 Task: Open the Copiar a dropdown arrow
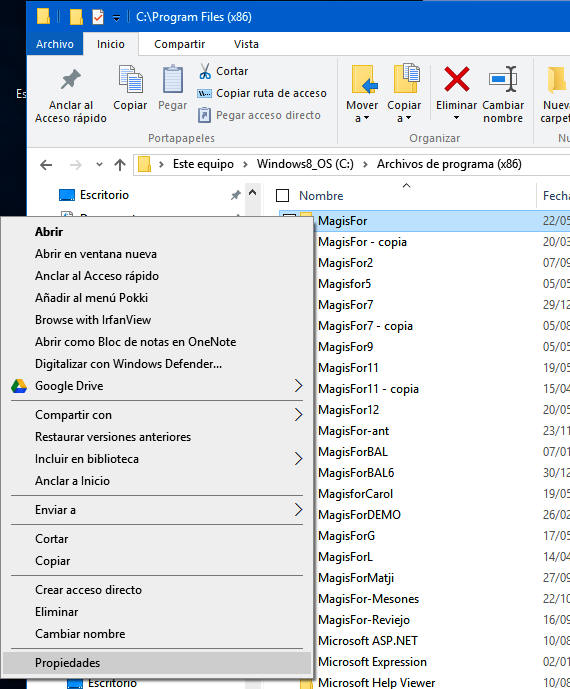(x=409, y=119)
